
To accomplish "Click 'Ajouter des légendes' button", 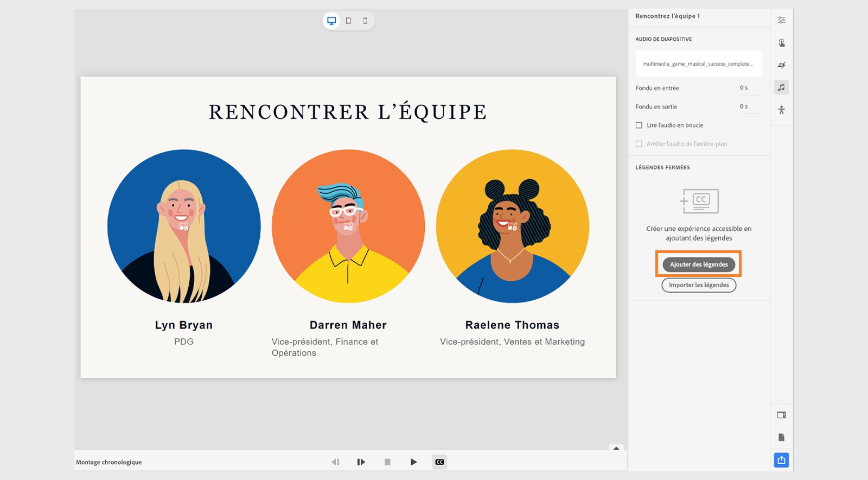I will point(699,264).
